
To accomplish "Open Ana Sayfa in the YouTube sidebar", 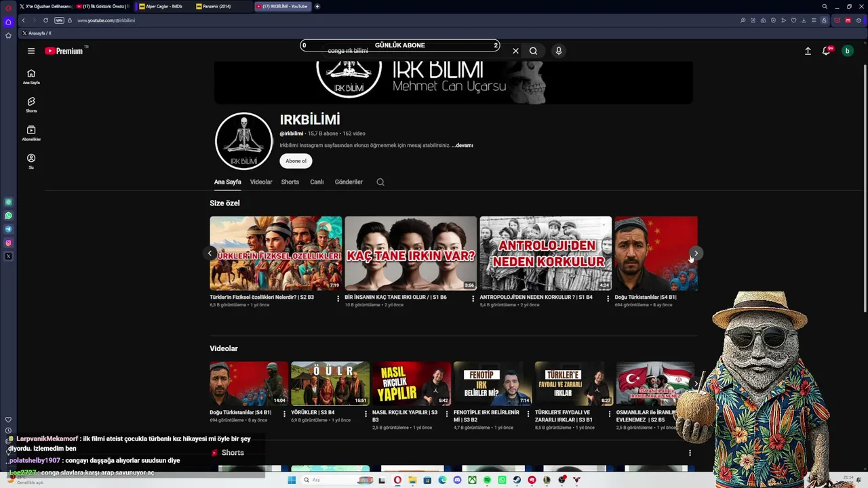I will point(31,77).
